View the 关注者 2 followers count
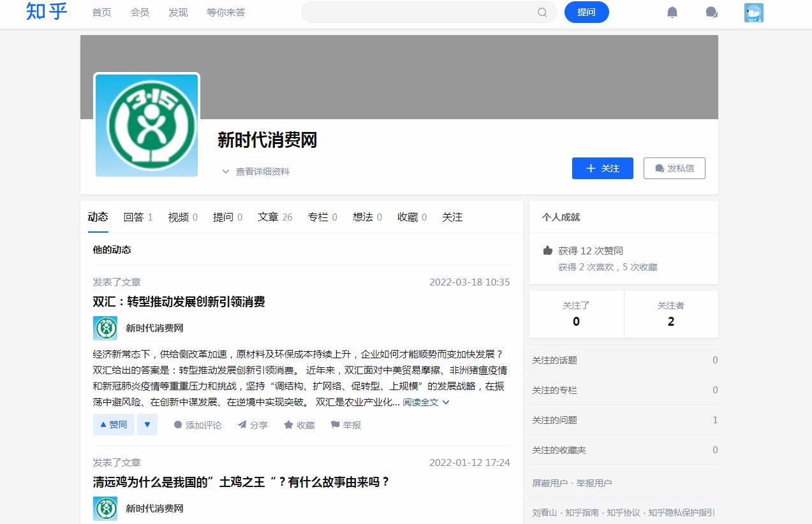Screen dimensions: 812x524 tap(670, 314)
